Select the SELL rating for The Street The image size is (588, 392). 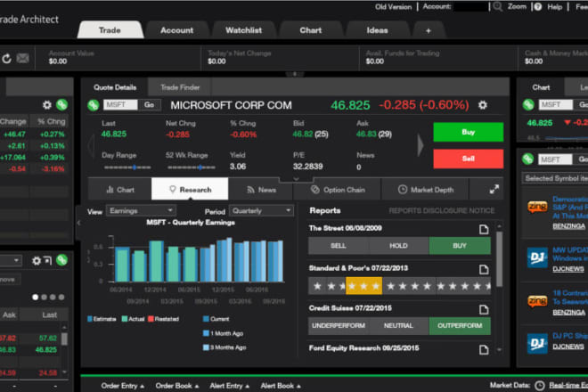339,246
